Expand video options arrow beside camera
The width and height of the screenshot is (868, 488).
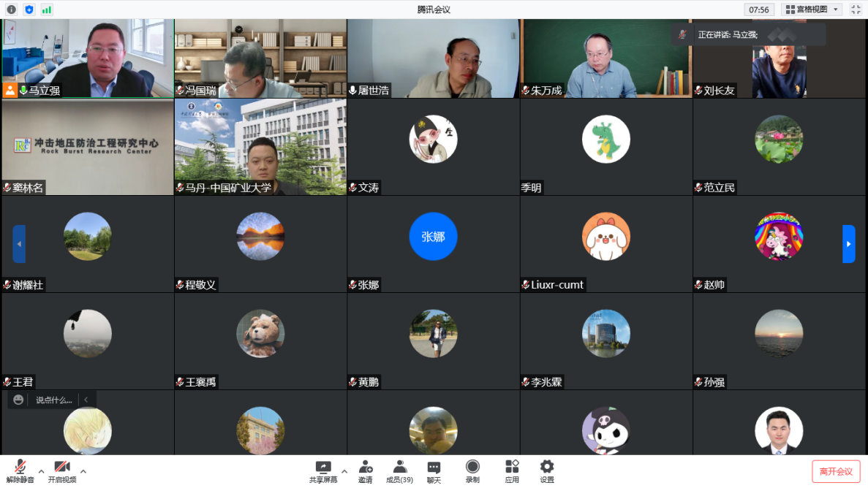pyautogui.click(x=83, y=471)
